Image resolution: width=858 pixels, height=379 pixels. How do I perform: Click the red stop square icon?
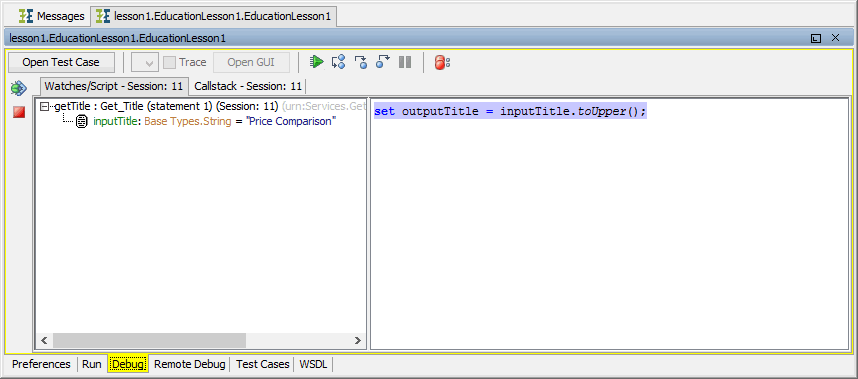pyautogui.click(x=19, y=112)
